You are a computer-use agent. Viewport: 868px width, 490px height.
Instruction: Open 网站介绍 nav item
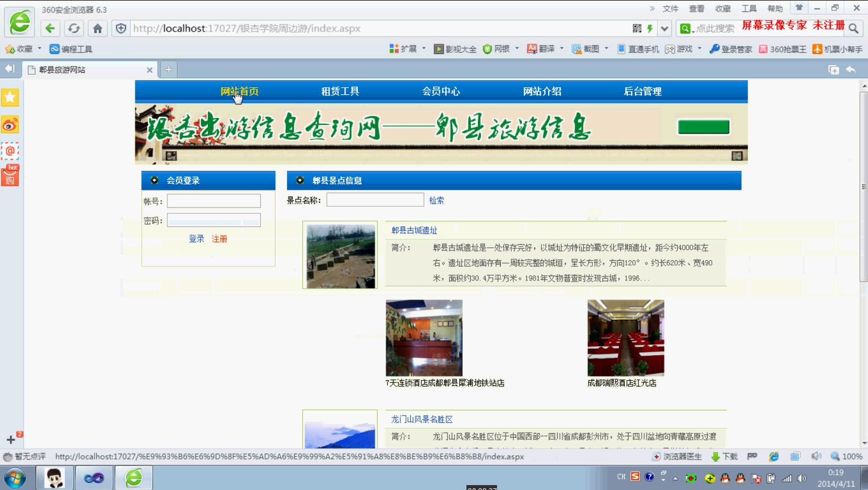pos(542,92)
